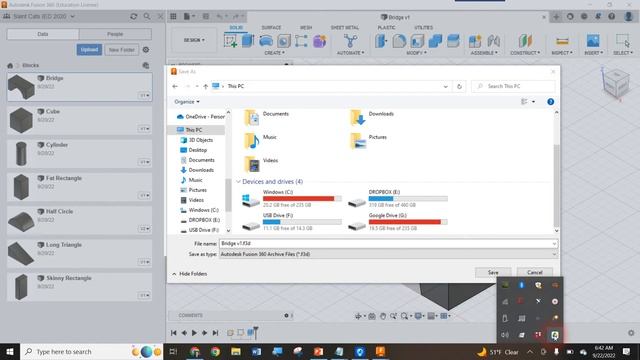
Task: Open the Pictures folder in file pane
Action: (368, 141)
